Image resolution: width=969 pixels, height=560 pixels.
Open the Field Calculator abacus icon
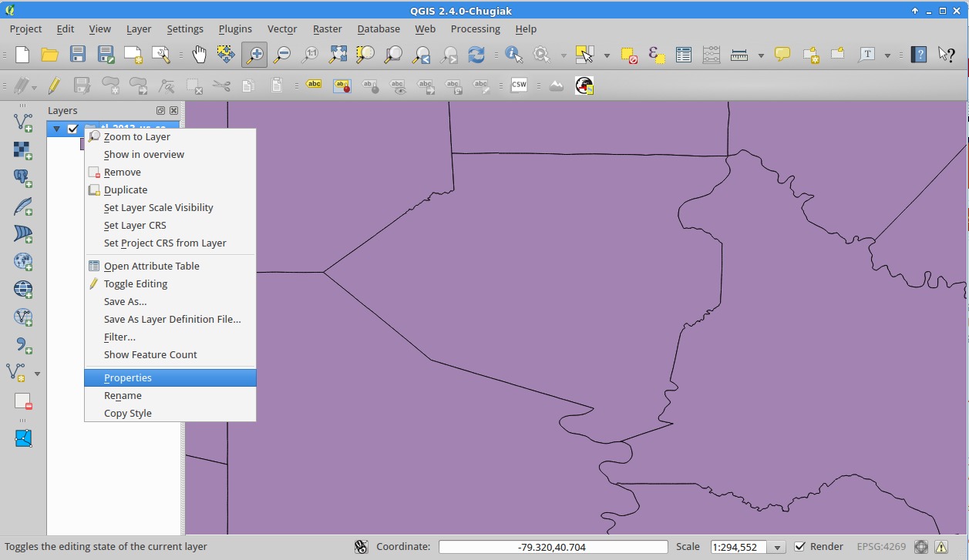click(x=711, y=55)
